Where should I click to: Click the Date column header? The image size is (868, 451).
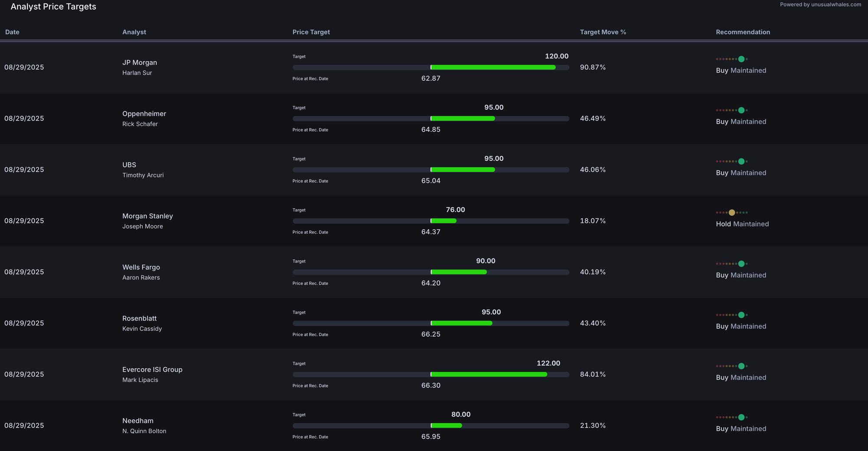click(12, 32)
